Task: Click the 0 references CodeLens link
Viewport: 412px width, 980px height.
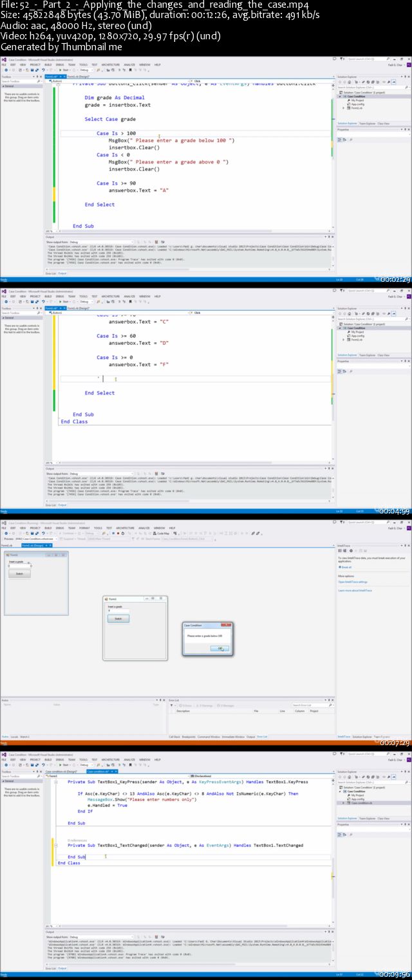Action: click(x=77, y=840)
